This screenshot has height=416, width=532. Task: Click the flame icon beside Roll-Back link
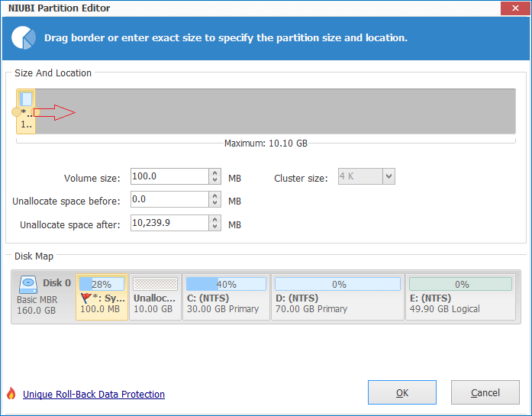(11, 394)
